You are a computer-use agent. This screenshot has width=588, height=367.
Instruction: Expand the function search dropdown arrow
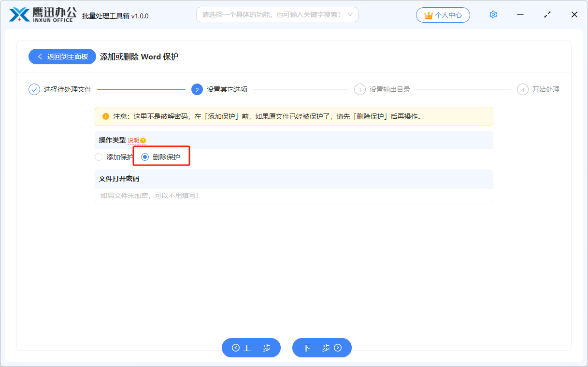point(350,15)
